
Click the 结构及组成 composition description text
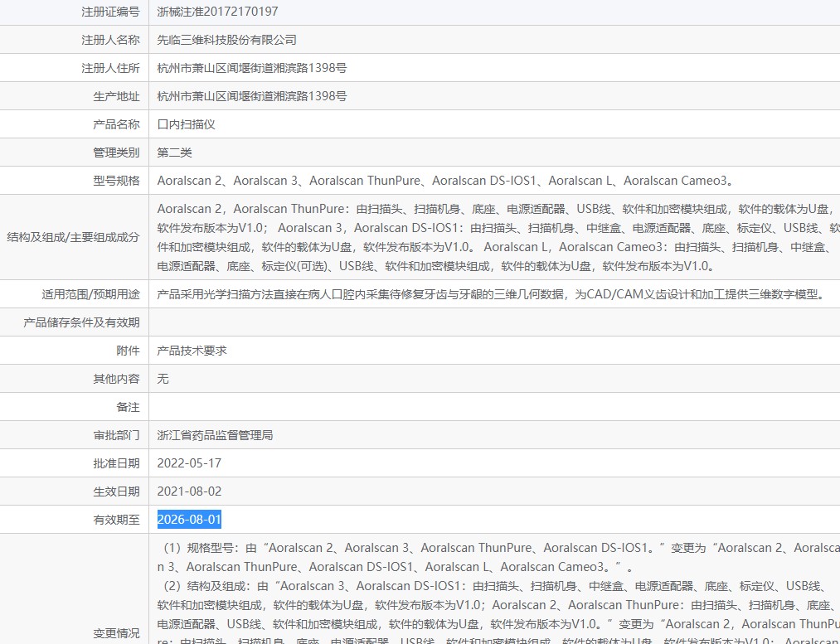tap(498, 237)
